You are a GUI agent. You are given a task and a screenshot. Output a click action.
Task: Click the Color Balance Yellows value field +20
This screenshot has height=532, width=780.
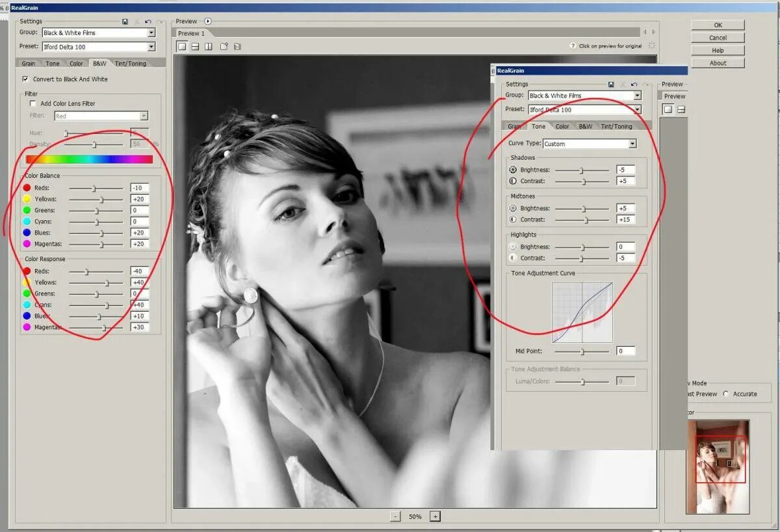pos(139,199)
